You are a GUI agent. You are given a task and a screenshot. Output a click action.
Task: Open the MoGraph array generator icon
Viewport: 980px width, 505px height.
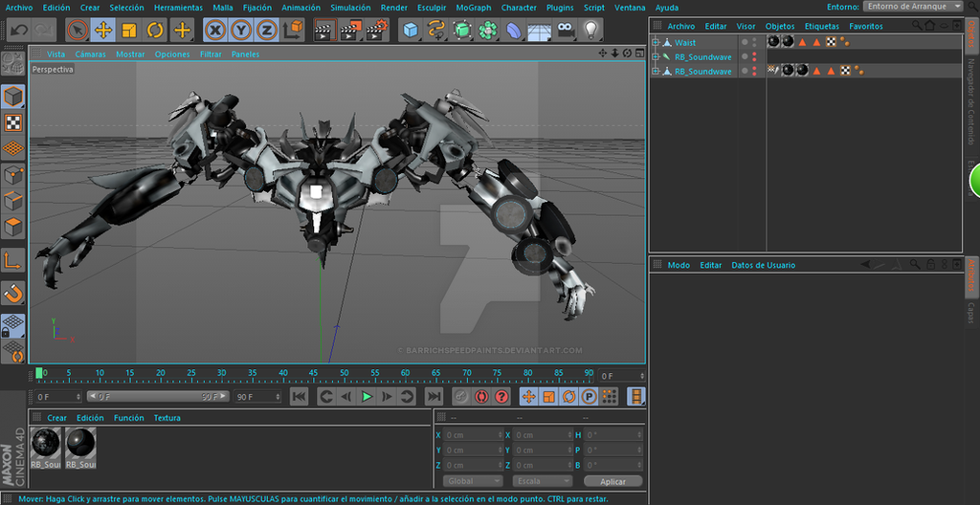(x=488, y=30)
